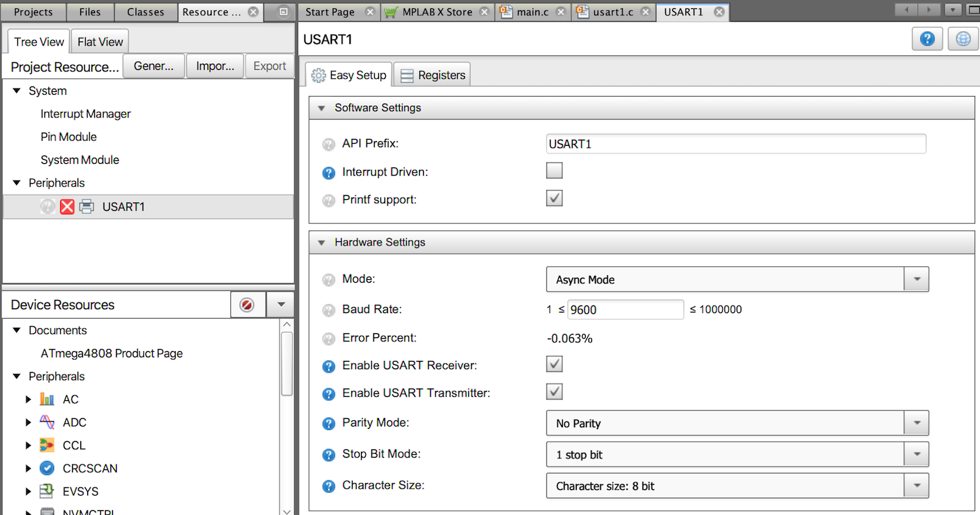Click the help icon next to Parity Mode
Screen dimensions: 980x515
329,423
